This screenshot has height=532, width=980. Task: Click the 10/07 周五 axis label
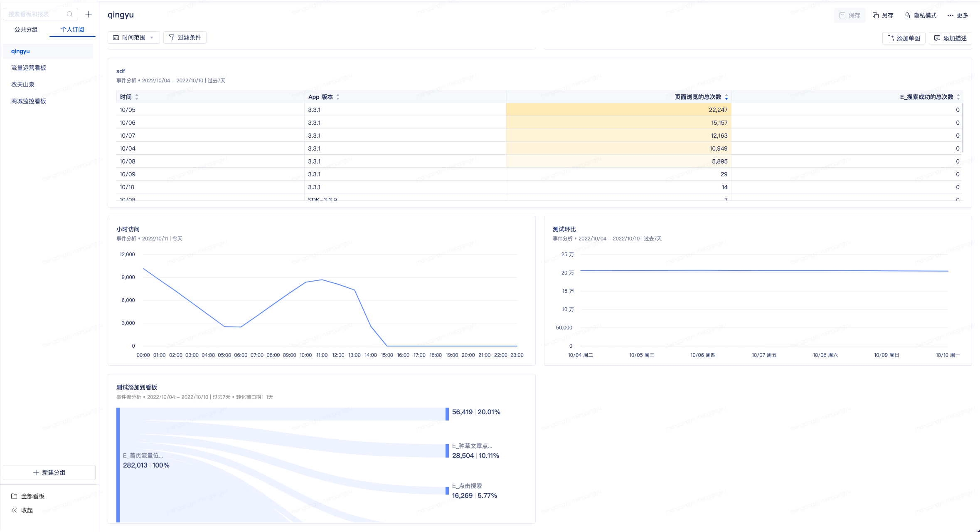pos(764,355)
